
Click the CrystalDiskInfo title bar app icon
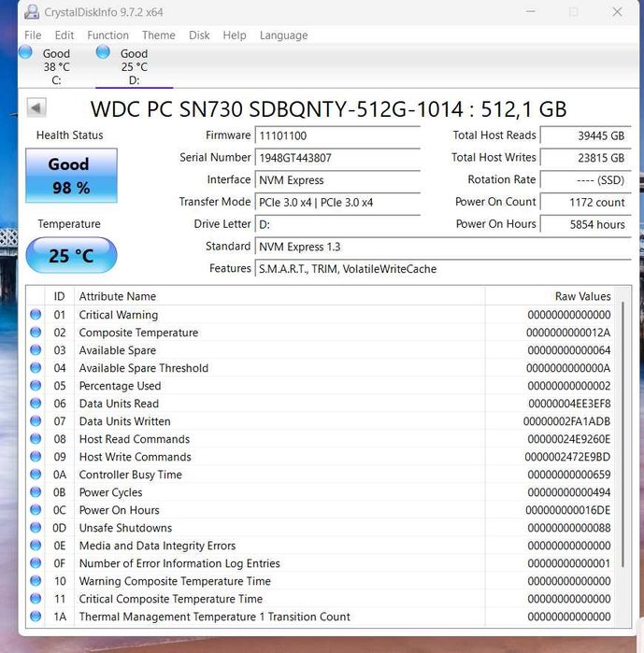(x=32, y=12)
